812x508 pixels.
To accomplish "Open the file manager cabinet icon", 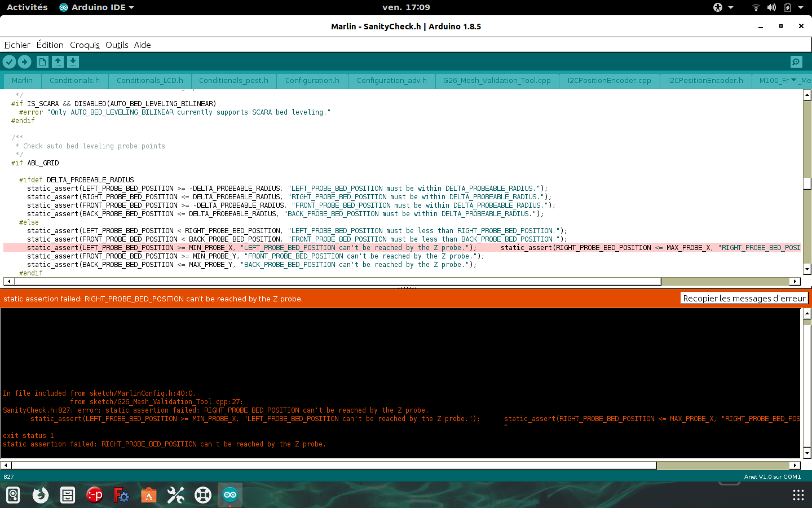I will pos(67,496).
